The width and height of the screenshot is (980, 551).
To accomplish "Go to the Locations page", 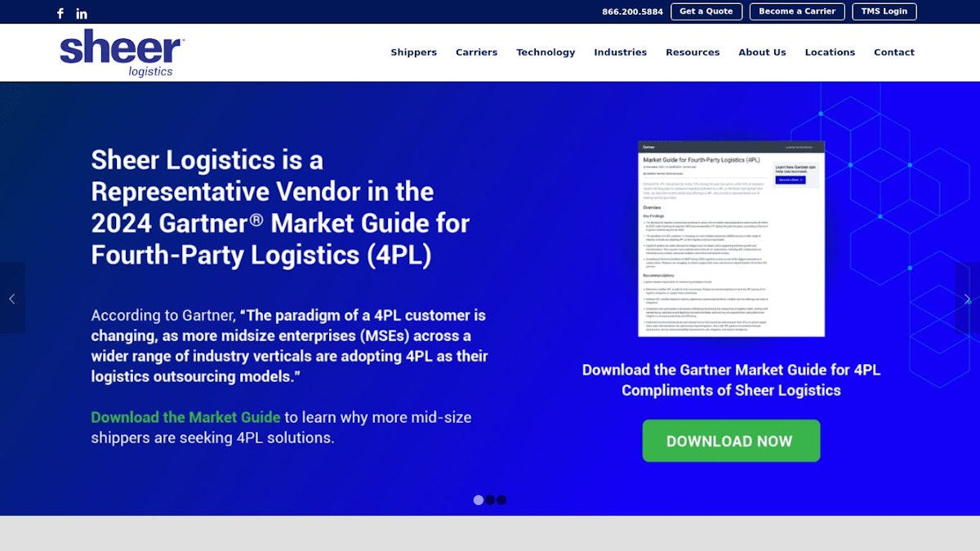I will tap(830, 52).
